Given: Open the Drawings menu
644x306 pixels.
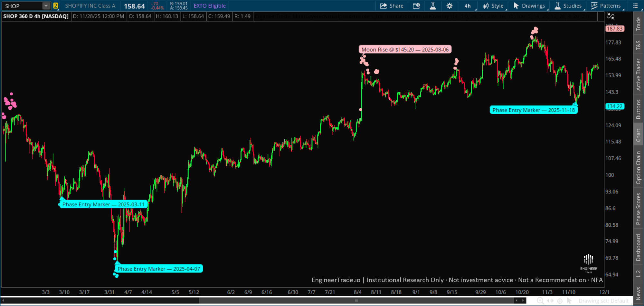Looking at the screenshot, I should (x=529, y=6).
